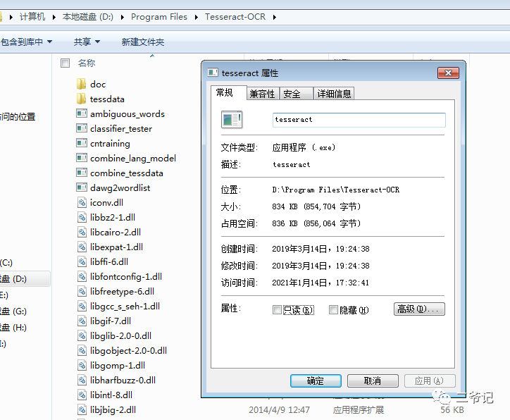The height and width of the screenshot is (420, 510).
Task: Switch to the 常规 tab
Action: click(x=228, y=93)
